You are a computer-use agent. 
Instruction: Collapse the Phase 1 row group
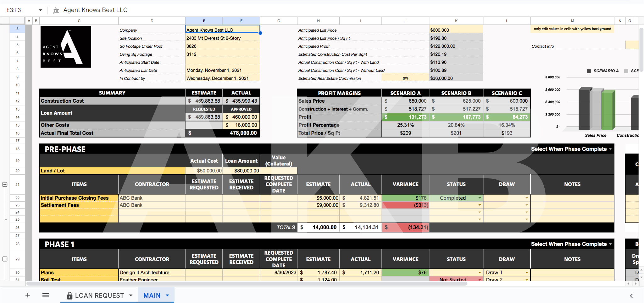point(5,259)
